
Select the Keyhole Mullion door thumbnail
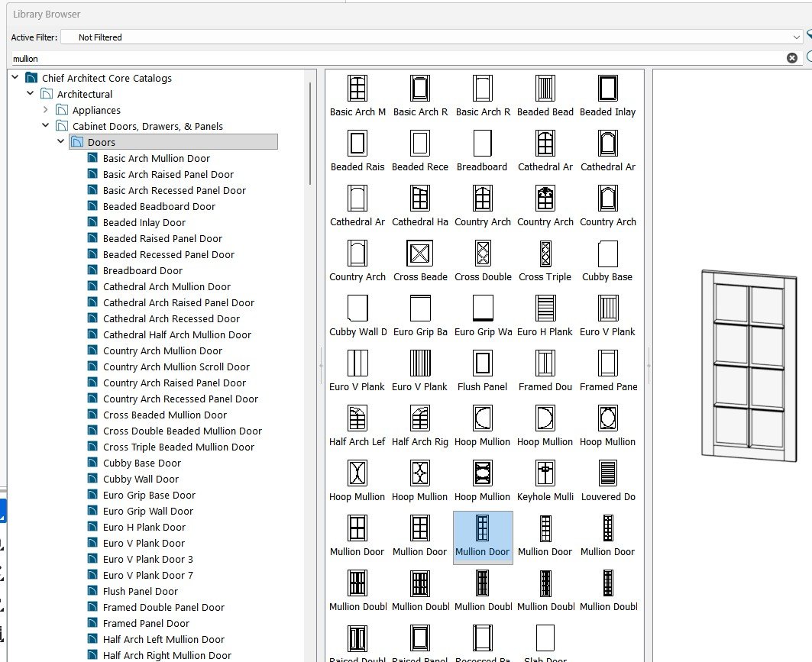click(x=545, y=473)
